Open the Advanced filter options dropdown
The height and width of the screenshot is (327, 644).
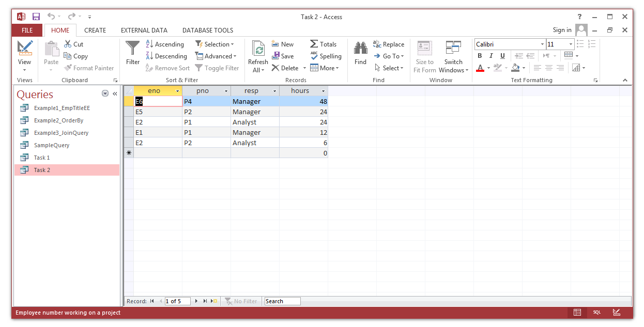coord(216,56)
